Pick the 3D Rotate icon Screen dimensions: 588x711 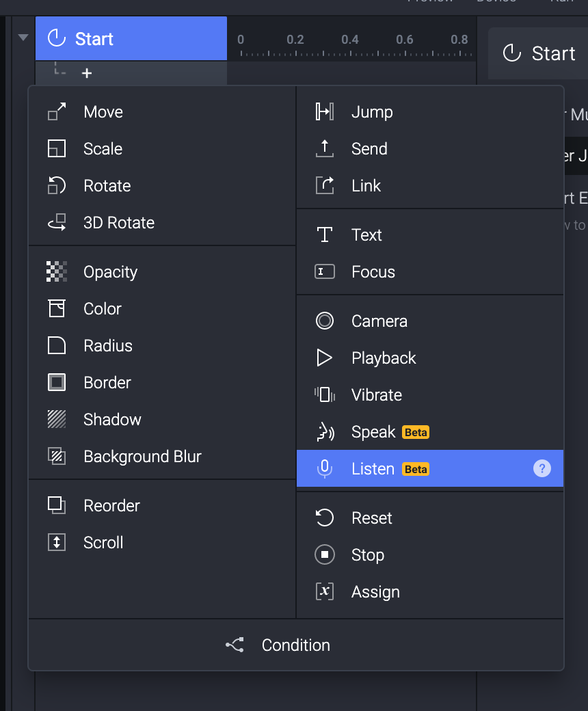point(57,223)
